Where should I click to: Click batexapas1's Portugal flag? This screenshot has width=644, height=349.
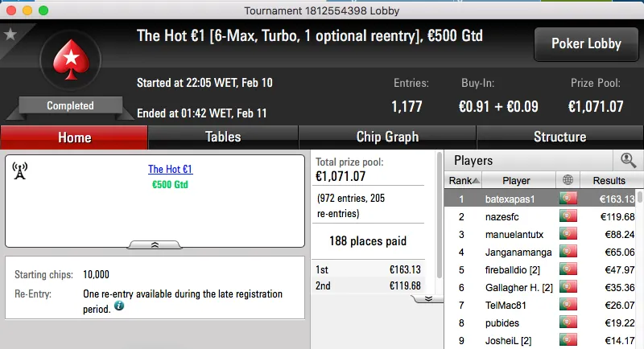[x=568, y=199]
